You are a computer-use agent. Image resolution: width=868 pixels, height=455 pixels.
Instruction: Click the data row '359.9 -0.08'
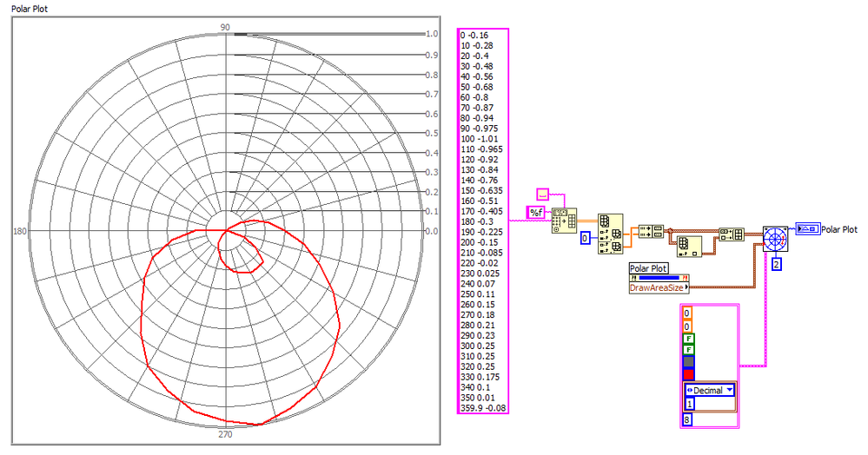tap(483, 408)
